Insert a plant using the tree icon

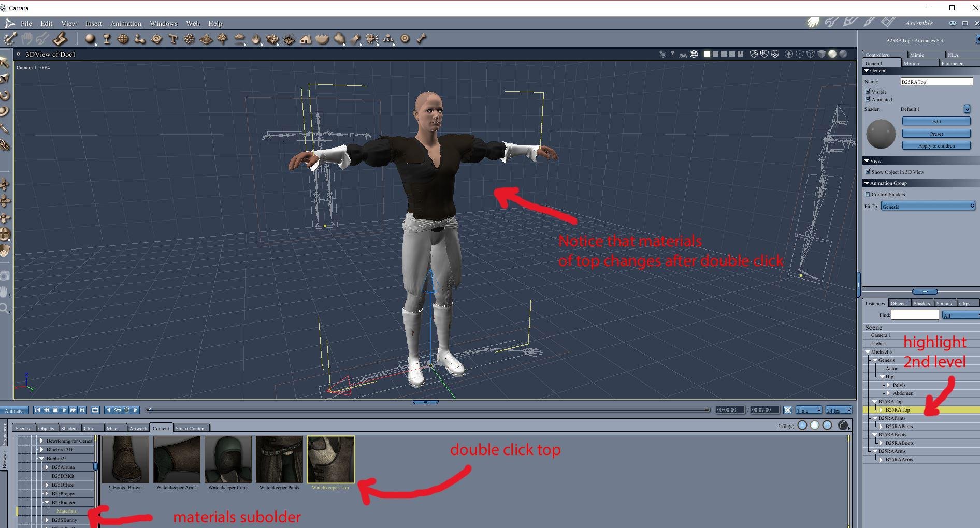(x=223, y=39)
